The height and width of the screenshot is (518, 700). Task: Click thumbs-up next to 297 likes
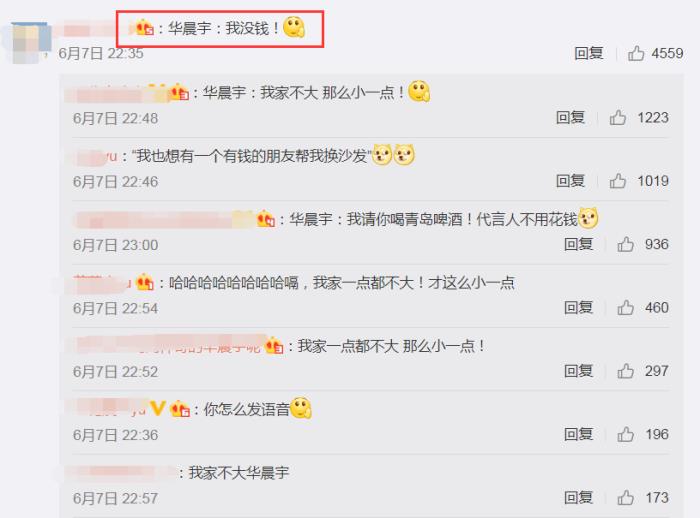coord(625,371)
